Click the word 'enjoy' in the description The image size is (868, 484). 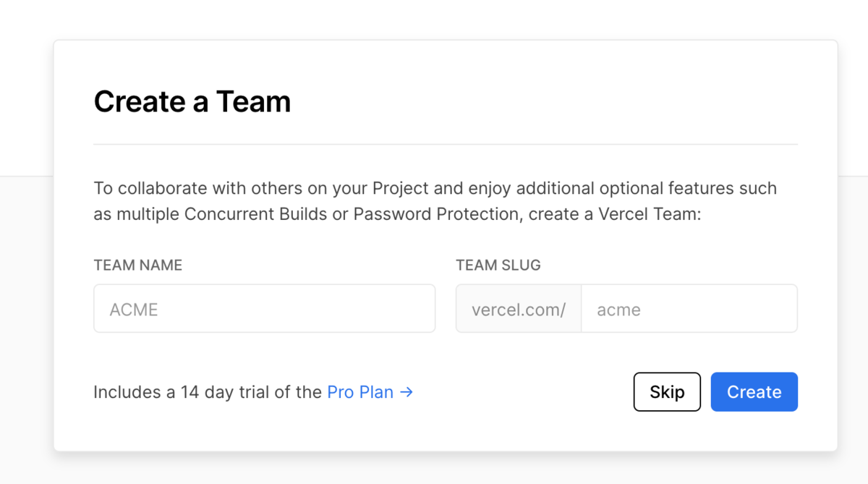pos(491,188)
